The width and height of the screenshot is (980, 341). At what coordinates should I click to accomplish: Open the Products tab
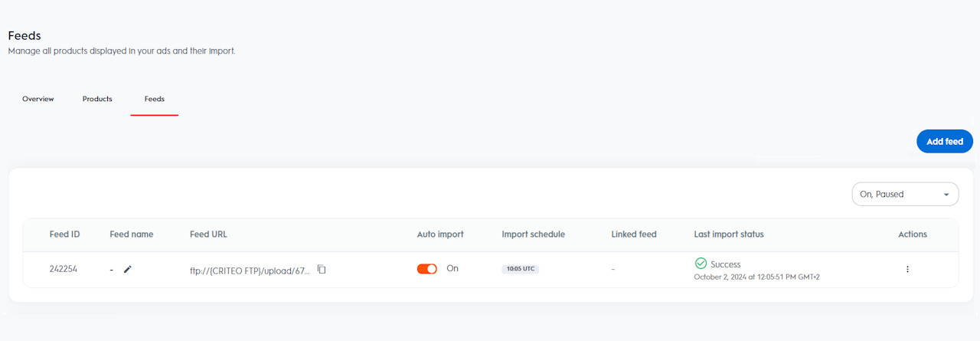pyautogui.click(x=97, y=99)
